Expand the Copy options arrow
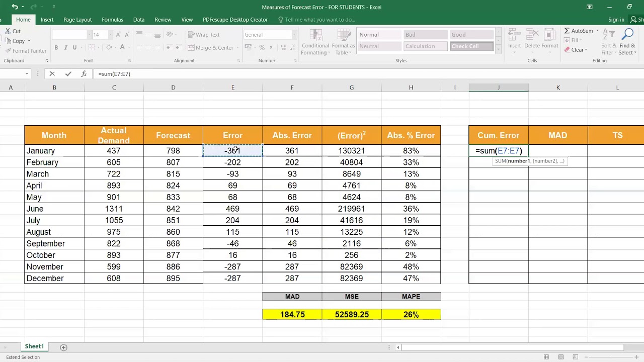 point(29,41)
